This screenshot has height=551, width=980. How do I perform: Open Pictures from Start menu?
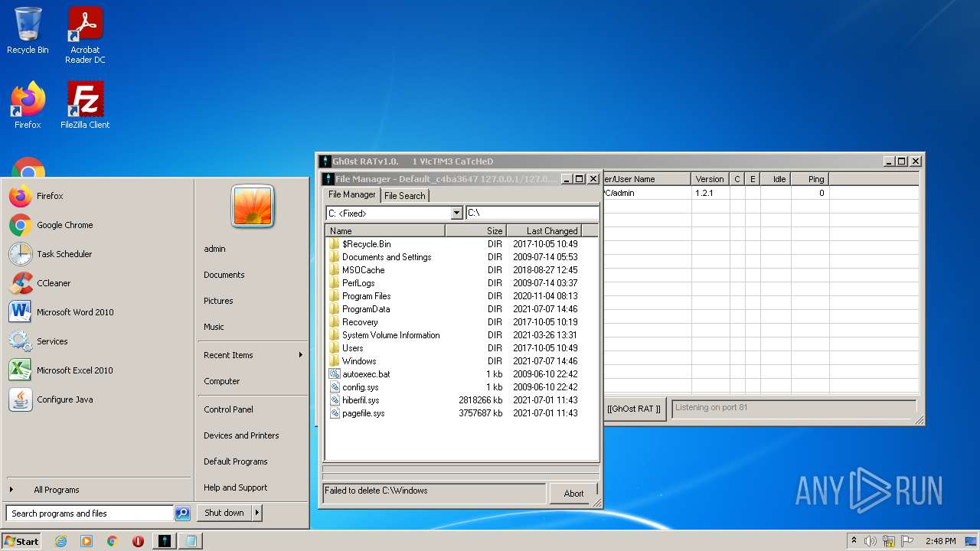tap(218, 301)
